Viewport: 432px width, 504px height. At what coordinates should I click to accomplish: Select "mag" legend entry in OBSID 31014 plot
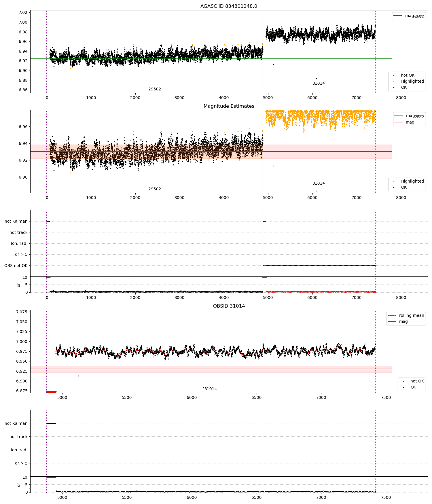(x=398, y=322)
